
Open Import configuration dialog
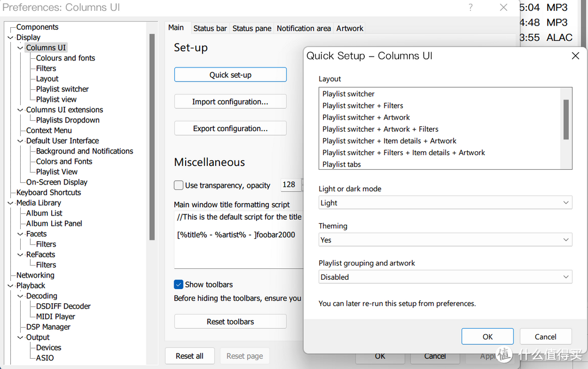230,102
